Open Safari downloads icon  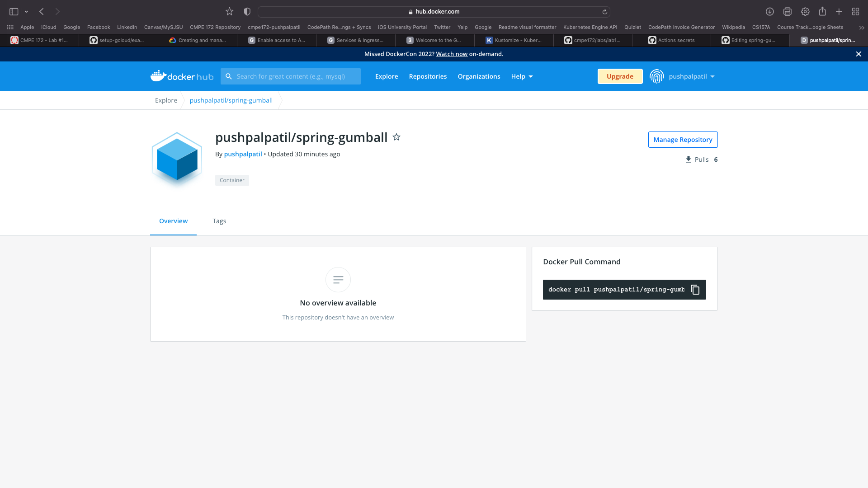click(x=770, y=11)
